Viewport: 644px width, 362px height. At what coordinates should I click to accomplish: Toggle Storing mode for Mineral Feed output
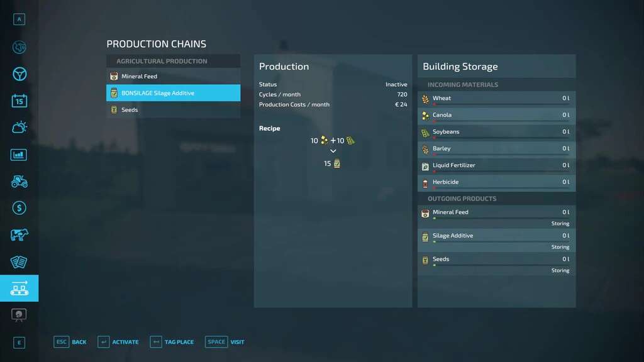[x=560, y=224]
